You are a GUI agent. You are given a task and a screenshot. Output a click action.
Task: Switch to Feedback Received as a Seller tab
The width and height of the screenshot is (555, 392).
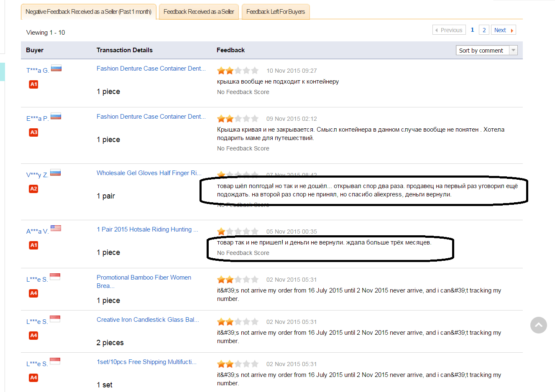(199, 12)
